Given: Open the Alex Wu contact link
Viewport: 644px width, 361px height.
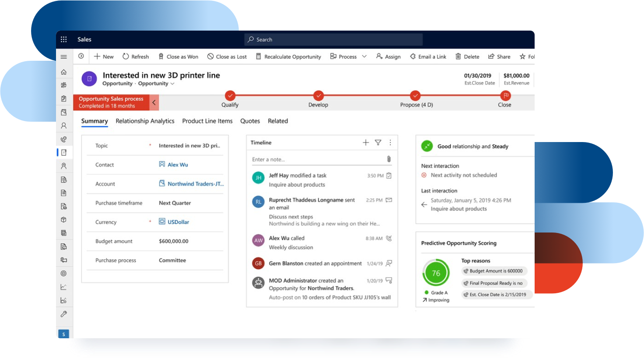Looking at the screenshot, I should click(x=178, y=165).
